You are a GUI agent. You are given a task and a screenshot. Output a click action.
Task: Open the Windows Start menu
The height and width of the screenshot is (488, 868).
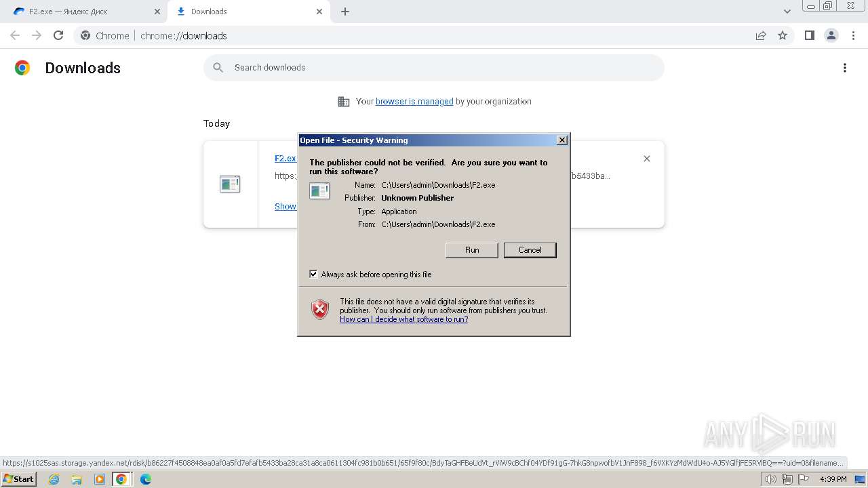click(x=18, y=479)
